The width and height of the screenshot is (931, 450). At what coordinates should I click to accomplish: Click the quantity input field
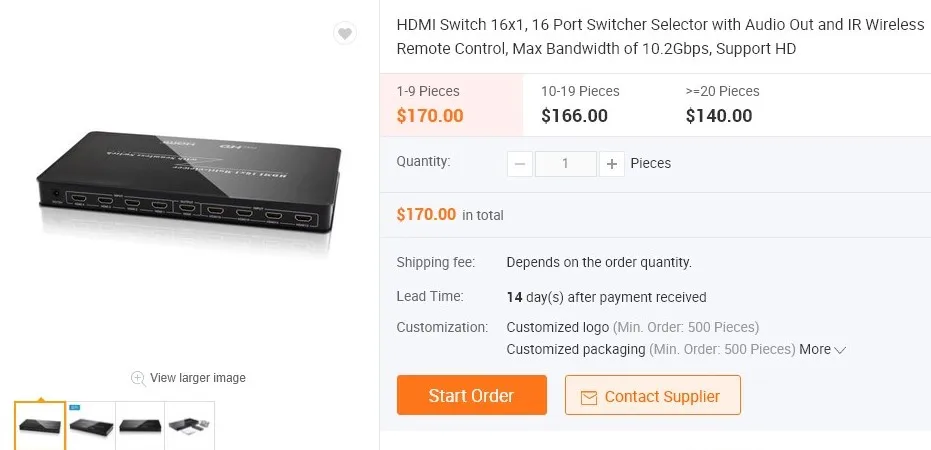point(565,164)
